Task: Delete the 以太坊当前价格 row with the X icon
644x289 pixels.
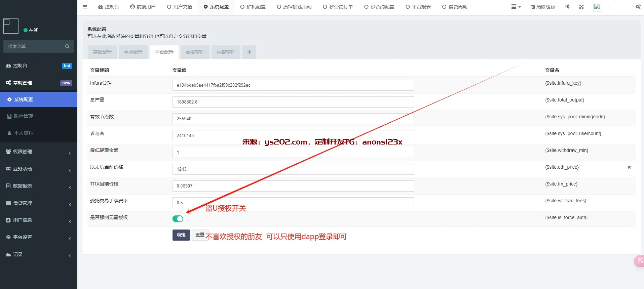Action: (629, 167)
